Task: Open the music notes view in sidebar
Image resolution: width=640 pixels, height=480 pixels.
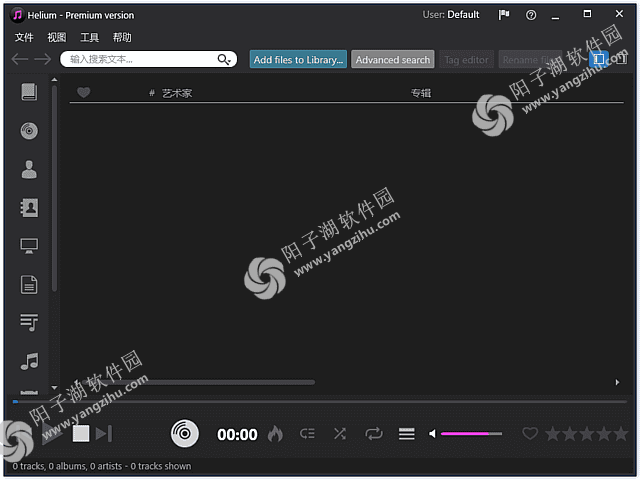Action: point(29,361)
